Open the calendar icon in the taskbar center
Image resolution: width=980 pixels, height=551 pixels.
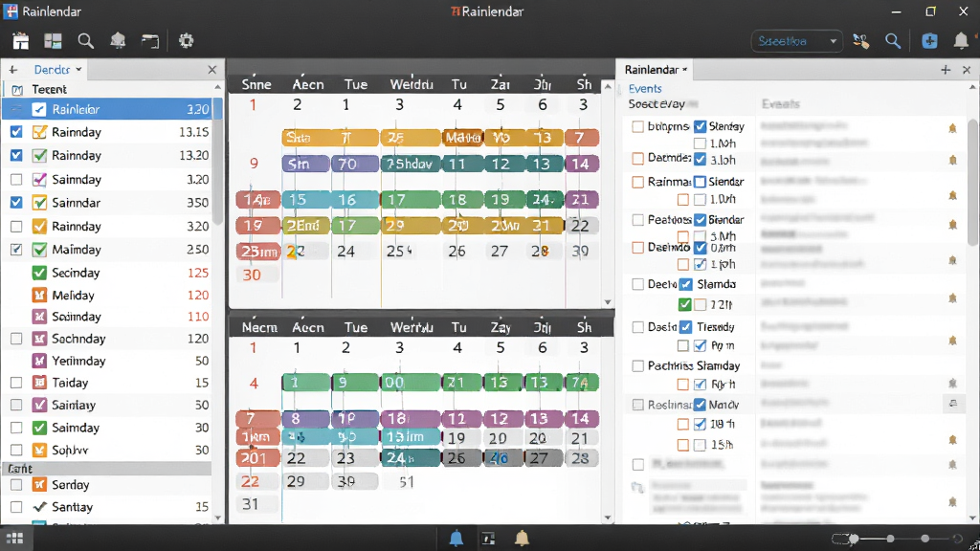pyautogui.click(x=488, y=539)
